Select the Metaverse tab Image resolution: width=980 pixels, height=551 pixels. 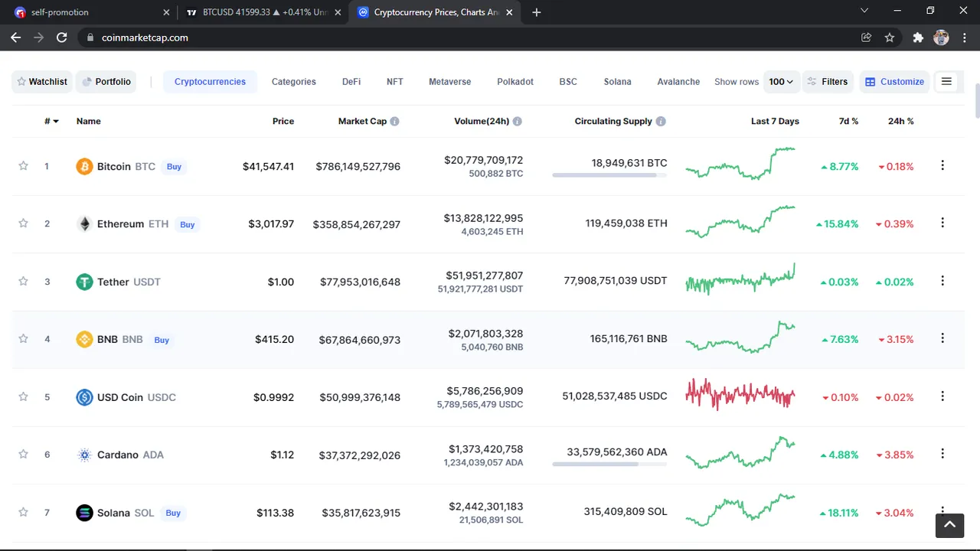tap(450, 82)
